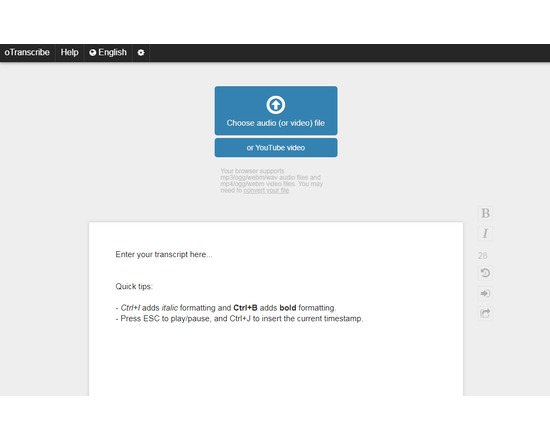This screenshot has height=440, width=550.
Task: Click the 'Quick tips:' line in editor
Action: [134, 286]
